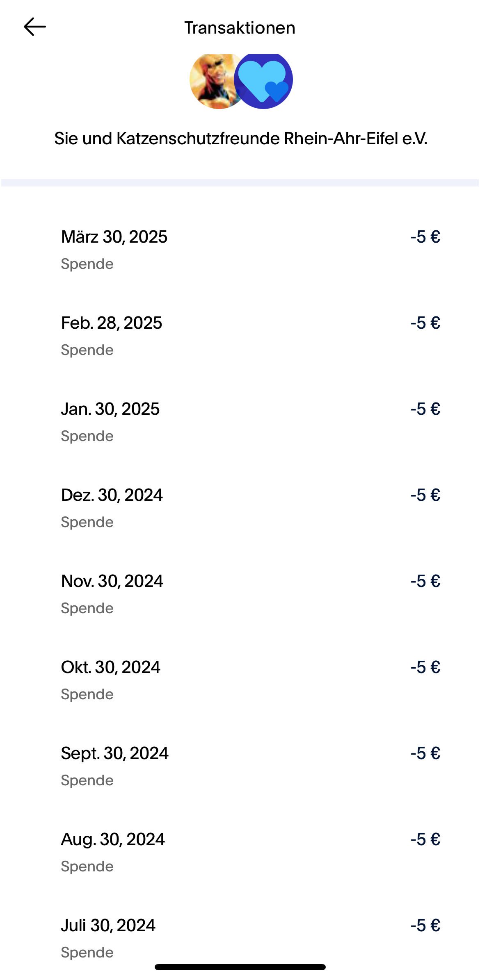480x980 pixels.
Task: Tap the -5 € amount for März 2025
Action: [425, 237]
